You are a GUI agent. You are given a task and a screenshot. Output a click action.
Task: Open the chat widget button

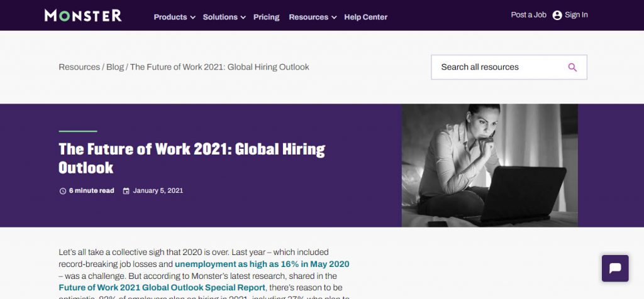pos(615,268)
